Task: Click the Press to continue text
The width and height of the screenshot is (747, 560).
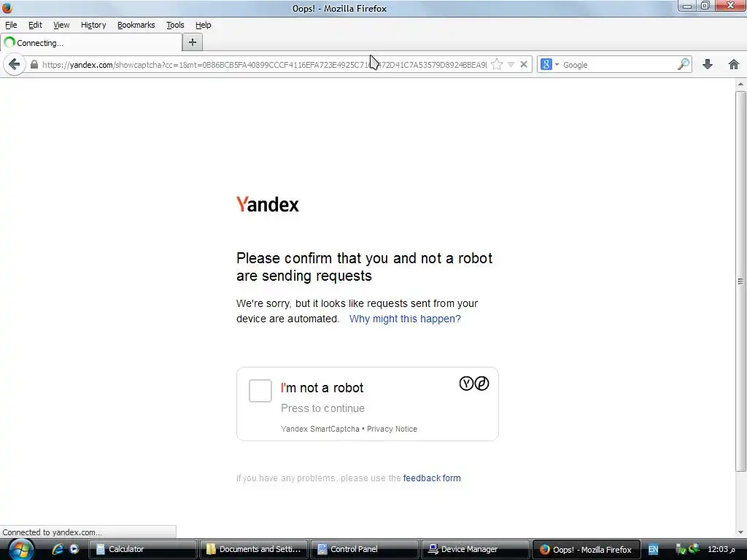Action: (322, 408)
